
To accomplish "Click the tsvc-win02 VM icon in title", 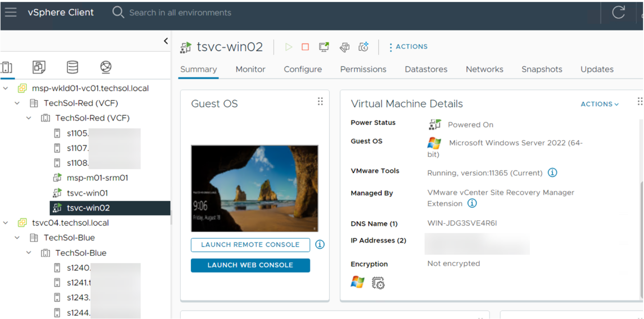I will coord(186,47).
